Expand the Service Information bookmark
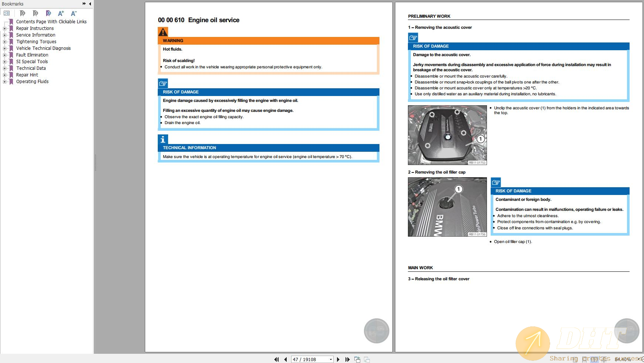The width and height of the screenshot is (644, 363). click(5, 35)
